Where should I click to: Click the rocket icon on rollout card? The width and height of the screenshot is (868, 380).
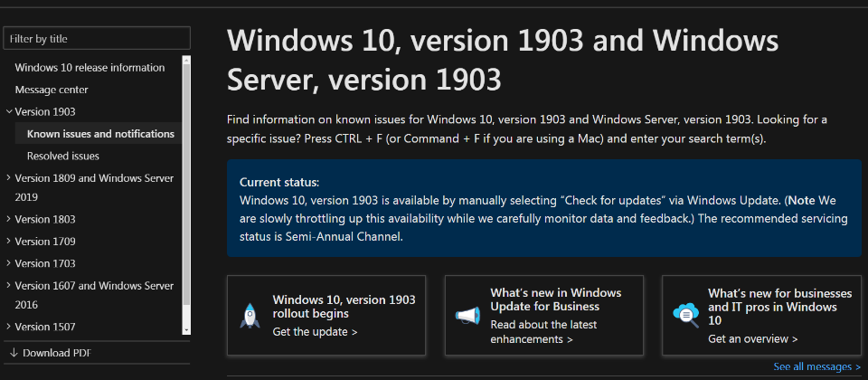[x=250, y=316]
